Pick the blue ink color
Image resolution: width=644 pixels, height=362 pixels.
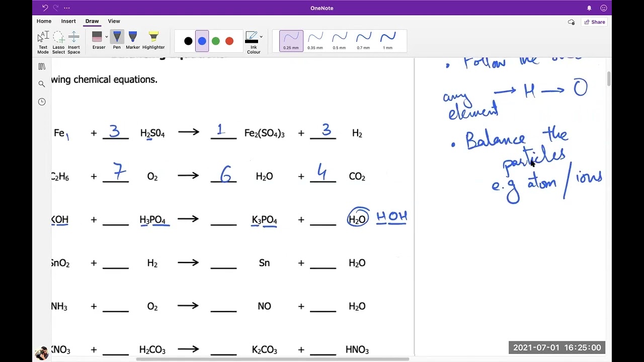coord(202,41)
